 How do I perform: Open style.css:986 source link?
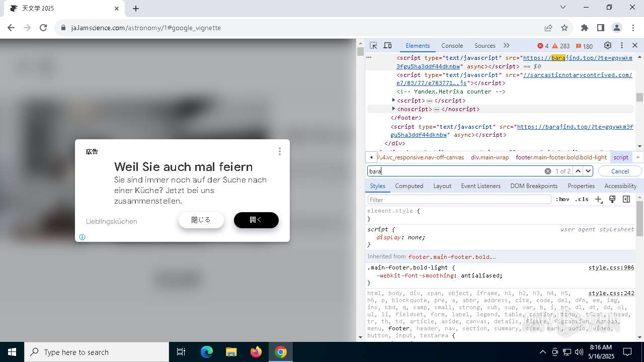click(x=611, y=267)
